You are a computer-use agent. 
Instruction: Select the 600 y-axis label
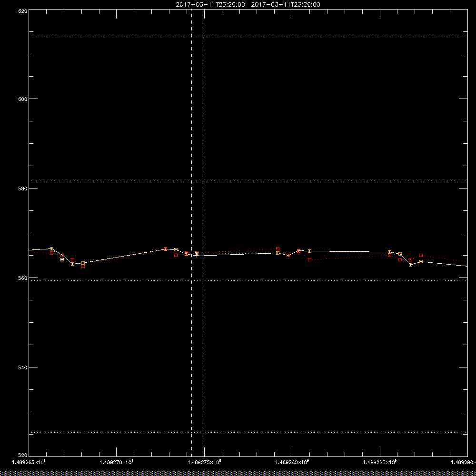click(x=23, y=99)
